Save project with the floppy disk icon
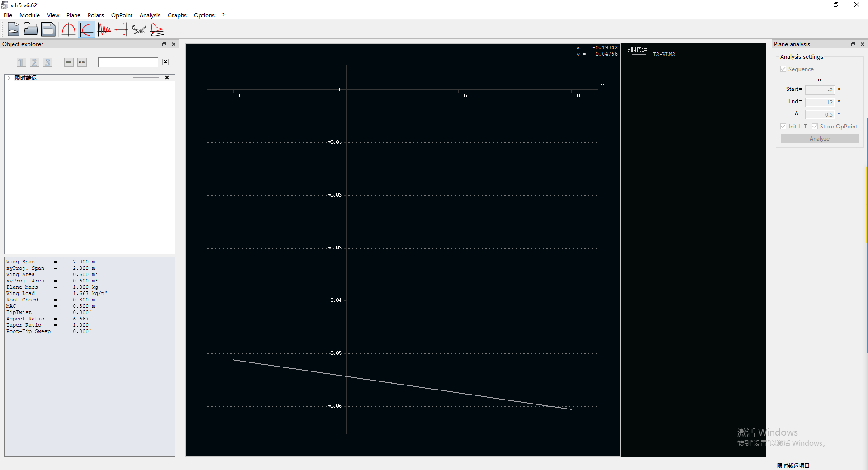This screenshot has width=868, height=470. pyautogui.click(x=48, y=29)
